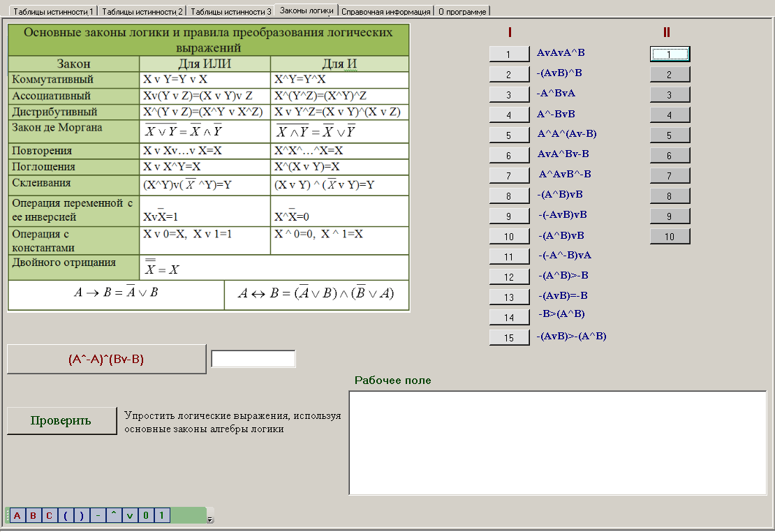Image resolution: width=775 pixels, height=532 pixels.
Task: Insert an opening parenthesis from the toolbar
Action: tap(65, 516)
